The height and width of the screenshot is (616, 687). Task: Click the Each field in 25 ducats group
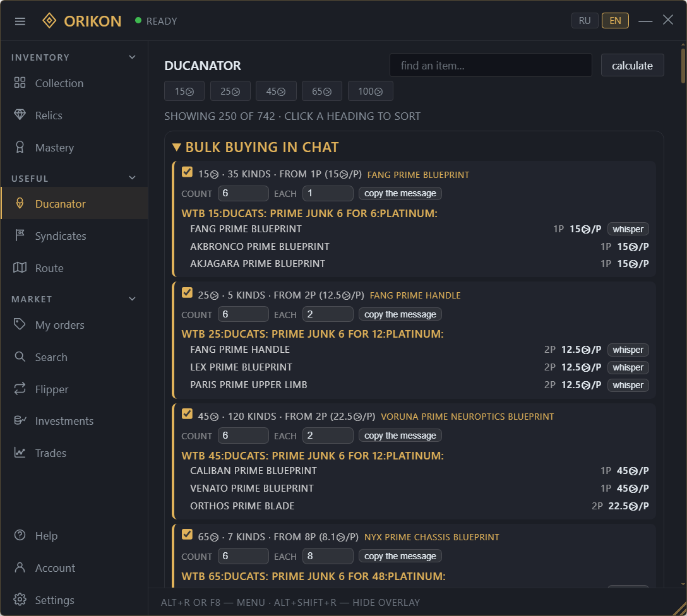(328, 314)
